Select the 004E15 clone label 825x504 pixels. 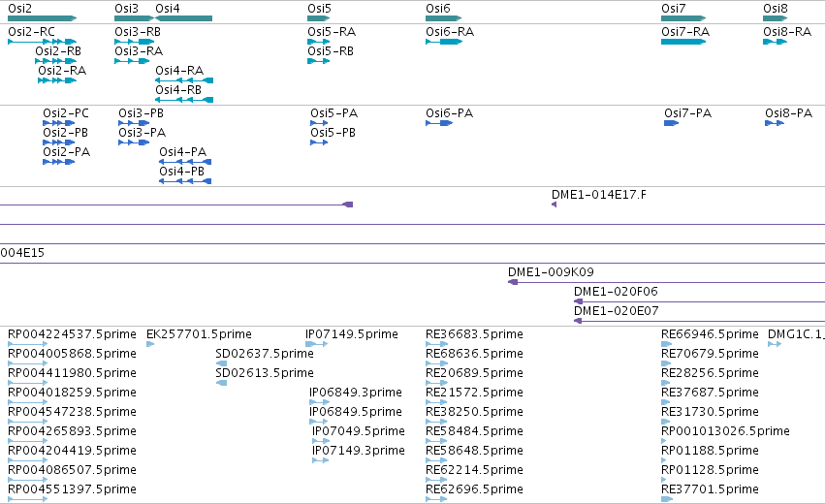pyautogui.click(x=22, y=253)
